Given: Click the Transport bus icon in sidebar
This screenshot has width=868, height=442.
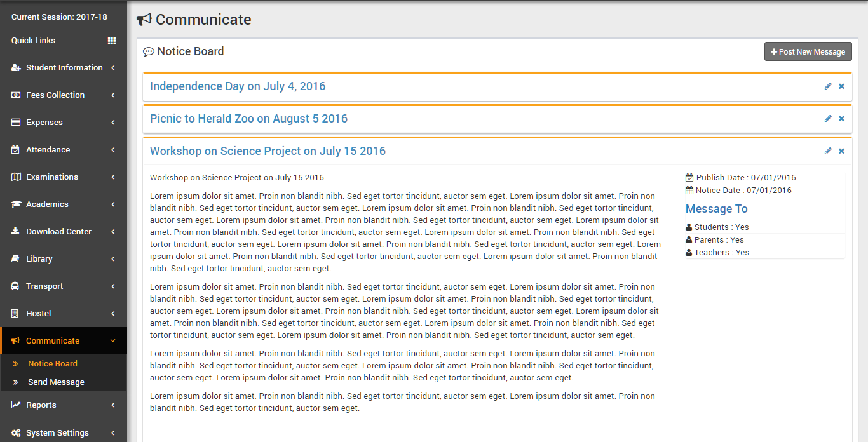Looking at the screenshot, I should coord(16,286).
